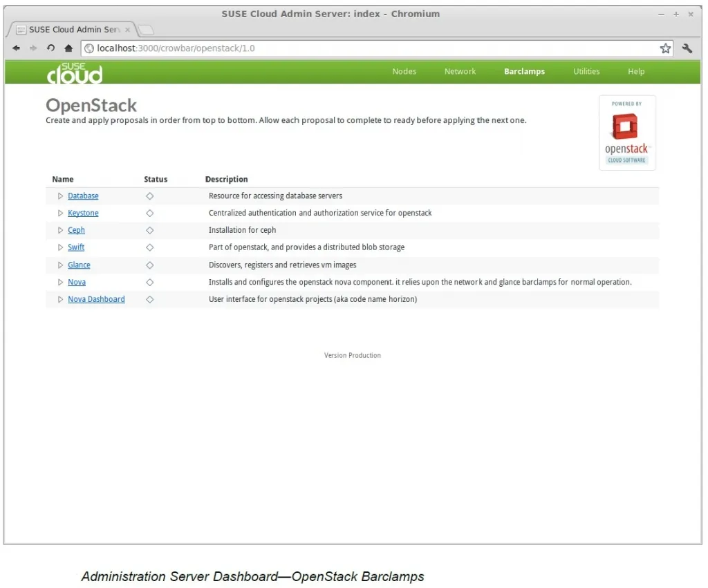Image resolution: width=708 pixels, height=588 pixels.
Task: Click the Keystone status diamond icon
Action: [x=150, y=214]
